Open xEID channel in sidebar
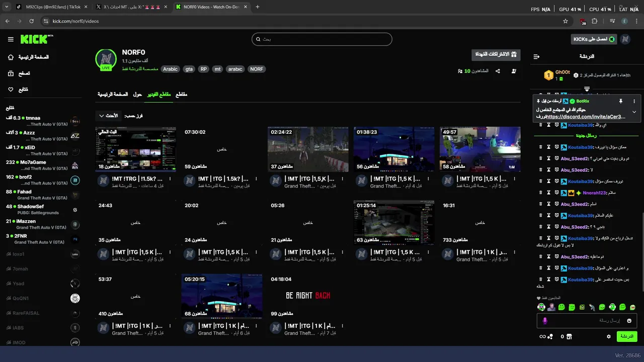The height and width of the screenshot is (362, 644). (x=43, y=150)
